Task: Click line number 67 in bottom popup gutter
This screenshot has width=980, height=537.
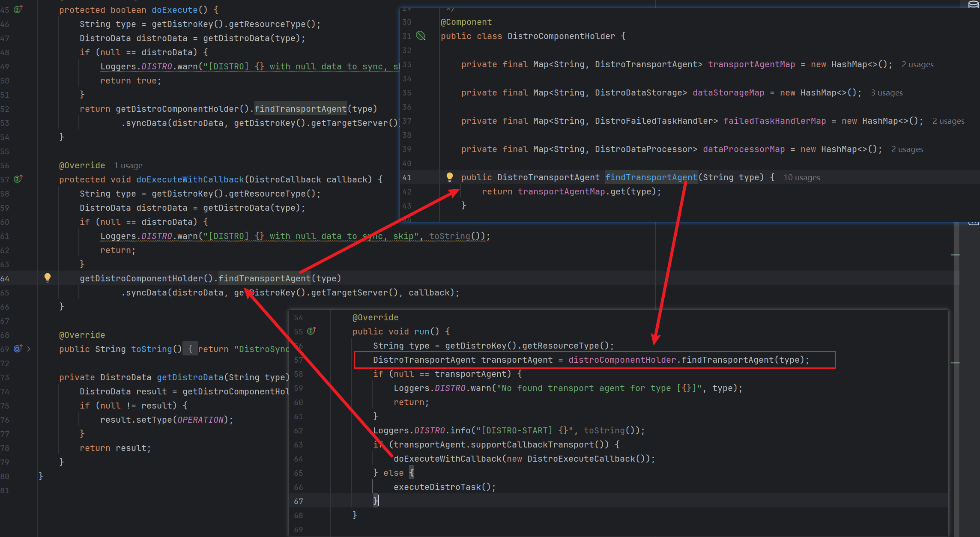Action: pos(299,501)
